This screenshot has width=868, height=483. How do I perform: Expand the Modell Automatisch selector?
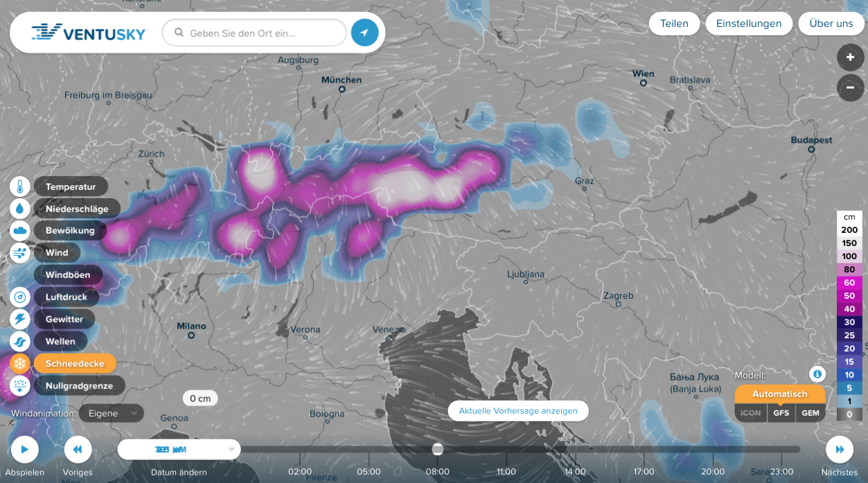tap(779, 393)
